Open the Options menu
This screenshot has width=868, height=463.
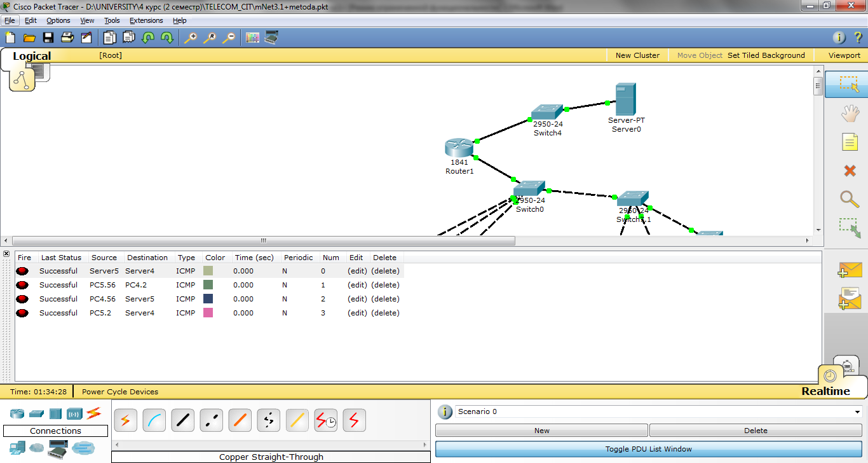click(58, 20)
